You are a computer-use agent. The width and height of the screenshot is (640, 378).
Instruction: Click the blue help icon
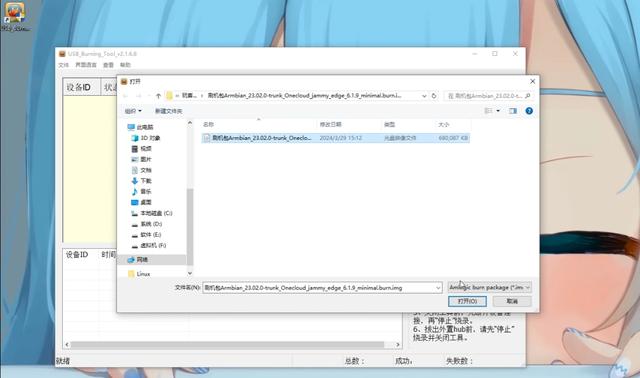529,111
